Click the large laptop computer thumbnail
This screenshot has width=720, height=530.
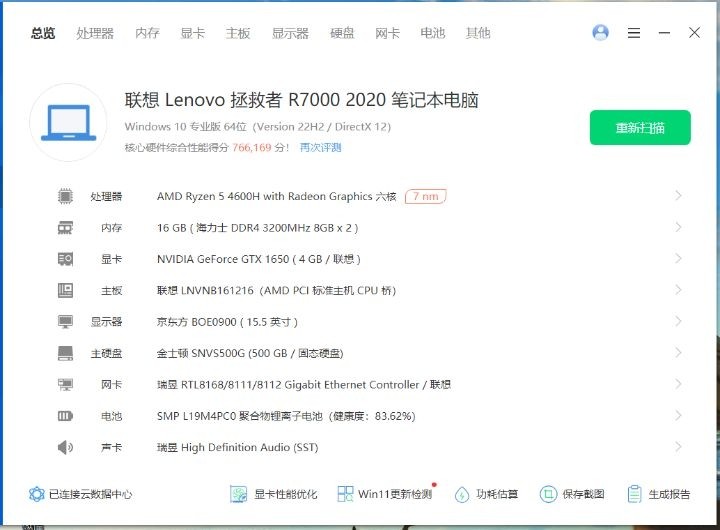click(68, 124)
